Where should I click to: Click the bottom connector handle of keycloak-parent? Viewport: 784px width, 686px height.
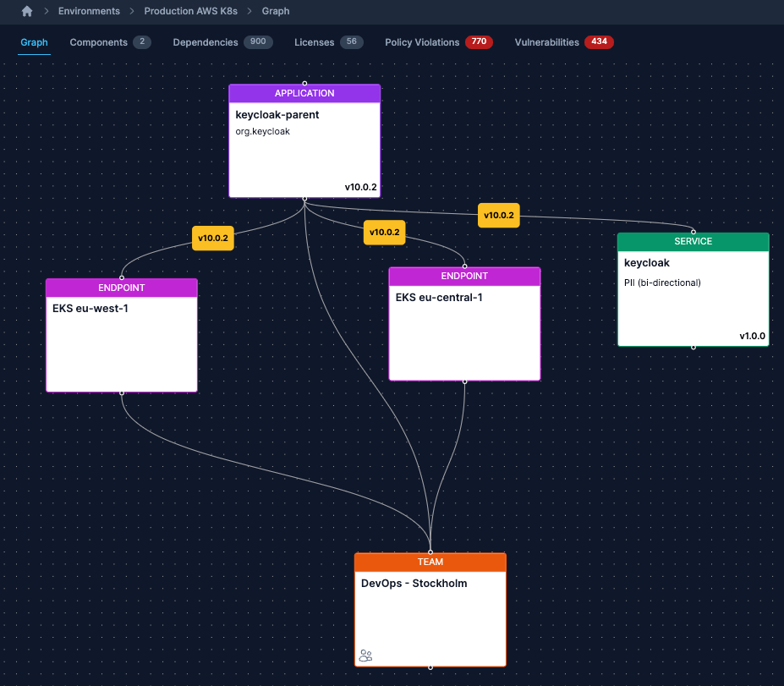304,199
